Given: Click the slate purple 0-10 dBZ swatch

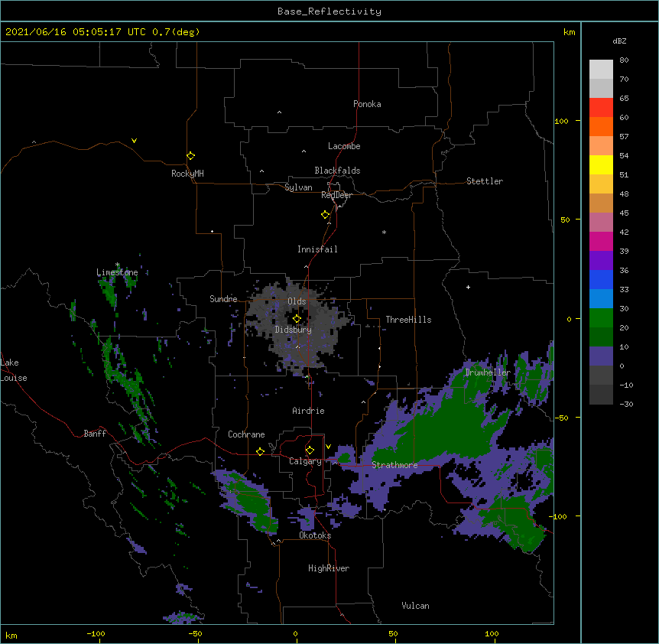Looking at the screenshot, I should point(601,356).
